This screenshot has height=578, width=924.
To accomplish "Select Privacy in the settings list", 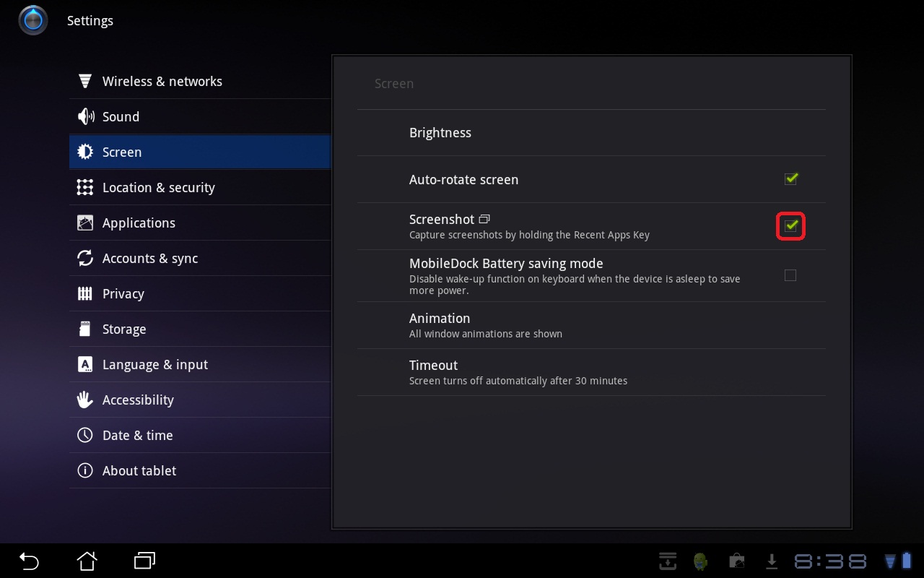I will click(123, 293).
